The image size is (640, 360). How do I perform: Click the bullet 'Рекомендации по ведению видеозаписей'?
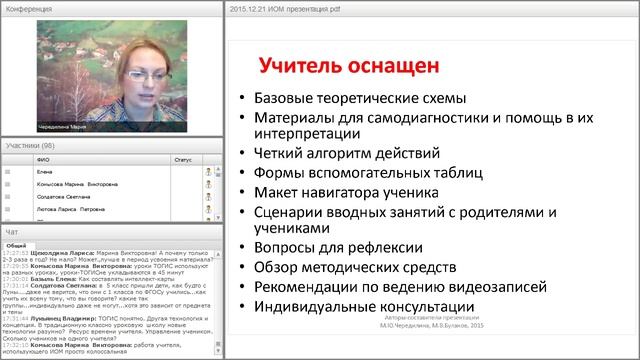pyautogui.click(x=400, y=287)
